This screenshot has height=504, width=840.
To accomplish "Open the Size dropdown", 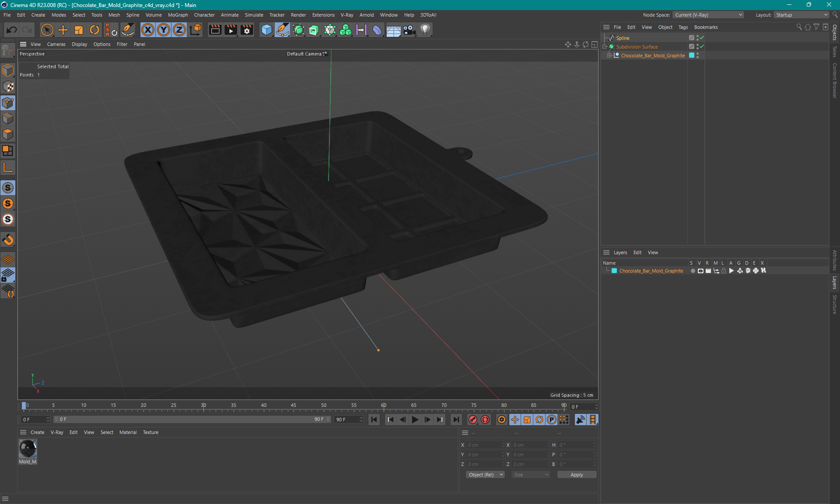I will pyautogui.click(x=531, y=475).
